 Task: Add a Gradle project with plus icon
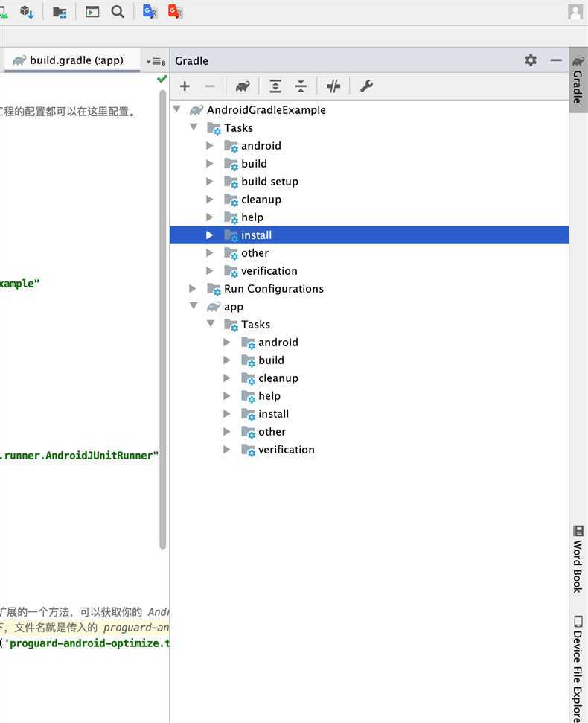[185, 86]
